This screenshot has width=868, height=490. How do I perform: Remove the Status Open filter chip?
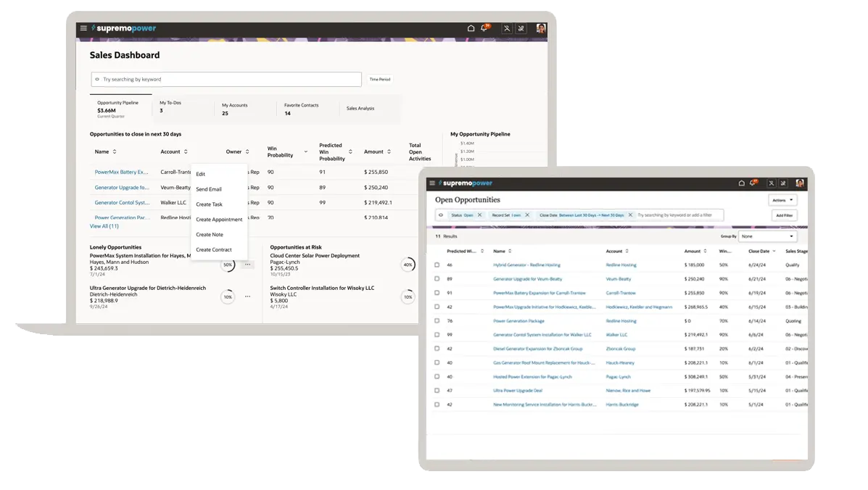(x=479, y=215)
